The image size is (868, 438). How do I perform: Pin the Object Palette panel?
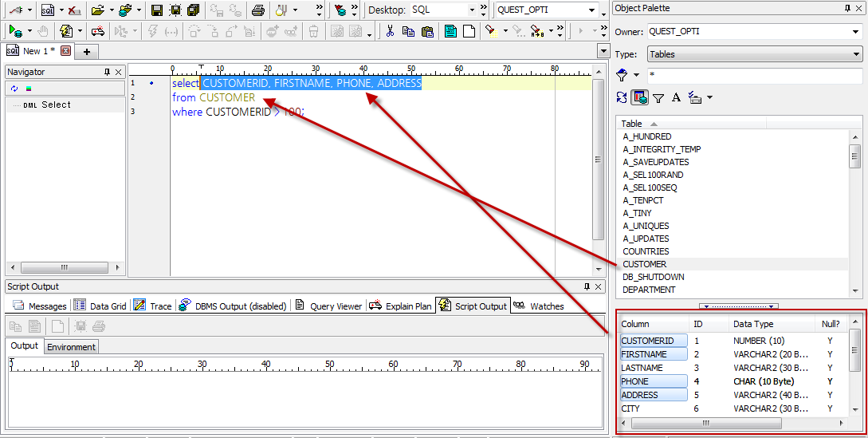pos(846,8)
